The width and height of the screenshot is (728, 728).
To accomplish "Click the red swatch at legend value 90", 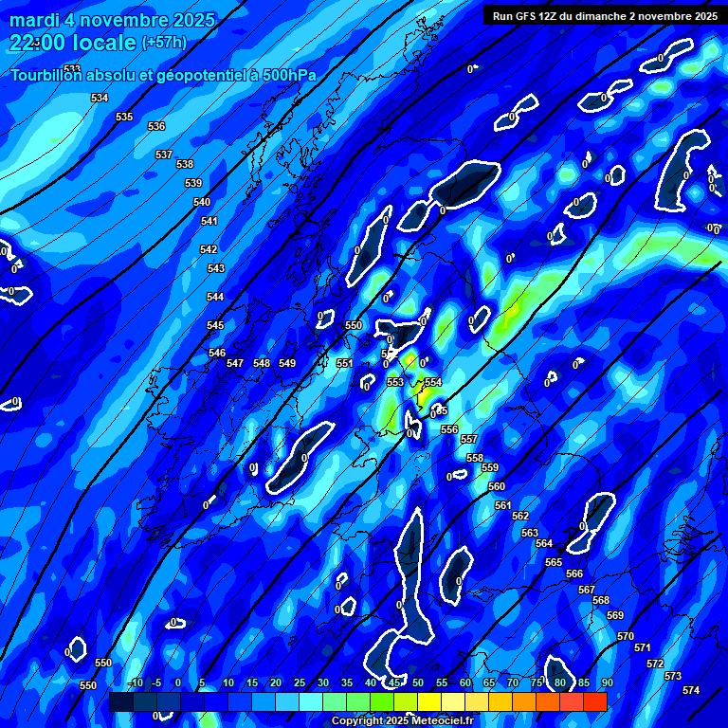I will coord(595,701).
